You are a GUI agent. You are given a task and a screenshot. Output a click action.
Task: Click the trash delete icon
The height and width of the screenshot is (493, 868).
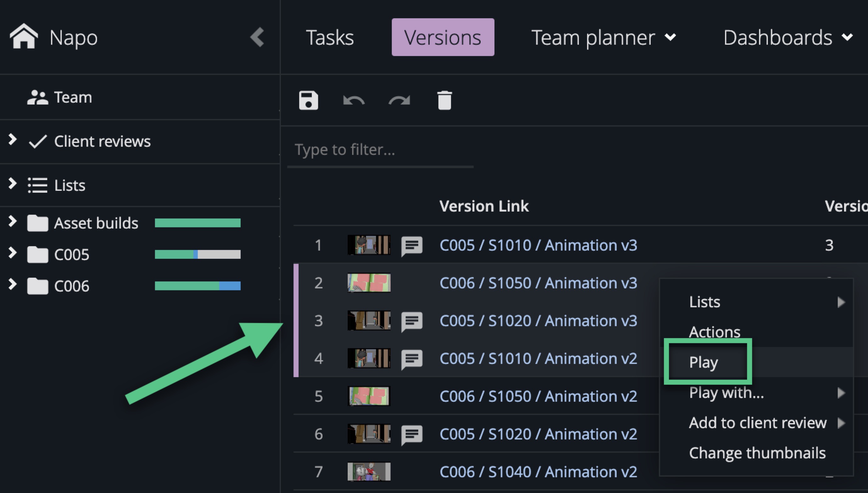tap(444, 100)
